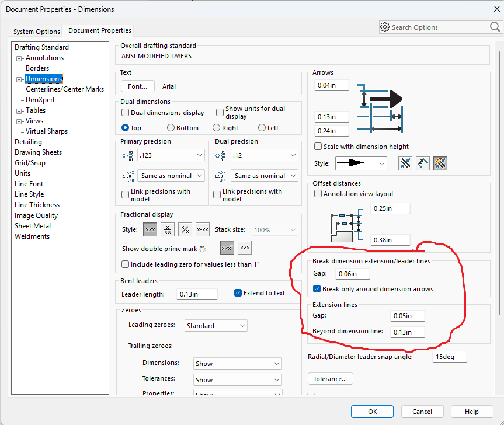Viewport: 504px width, 425px height.
Task: Click the Font... button
Action: click(x=138, y=86)
